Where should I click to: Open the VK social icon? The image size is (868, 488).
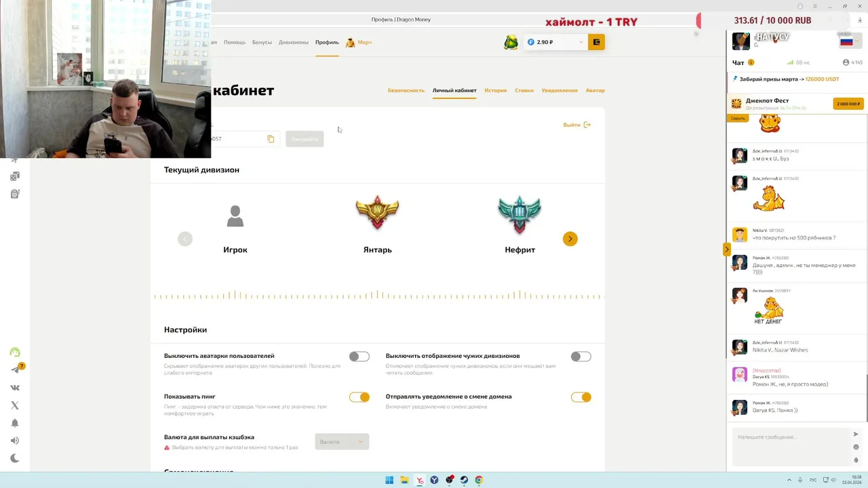pyautogui.click(x=15, y=388)
